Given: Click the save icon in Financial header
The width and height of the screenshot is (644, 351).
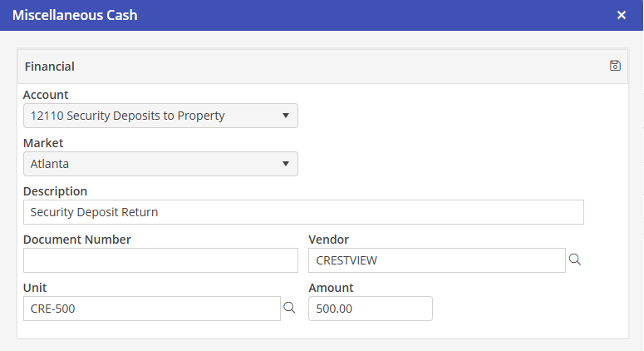Looking at the screenshot, I should 615,66.
